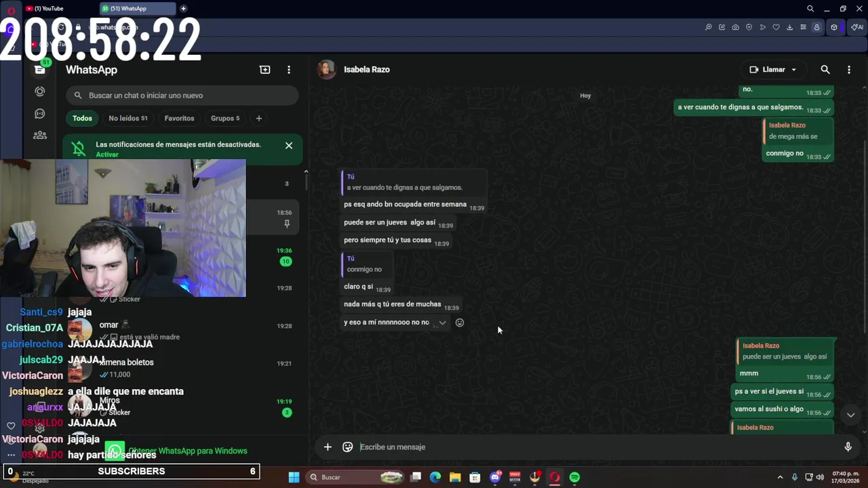Open Microsoft Edge from the taskbar

point(435,477)
